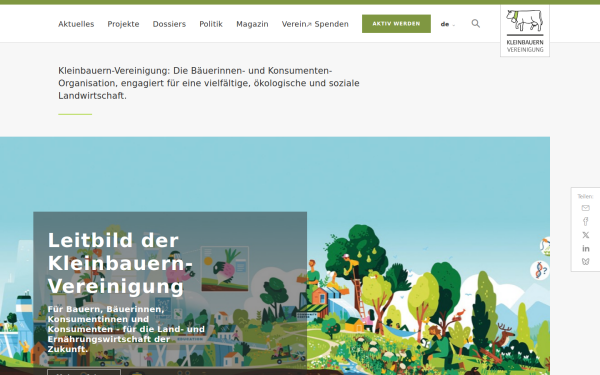Go to the Projekte section

[123, 24]
